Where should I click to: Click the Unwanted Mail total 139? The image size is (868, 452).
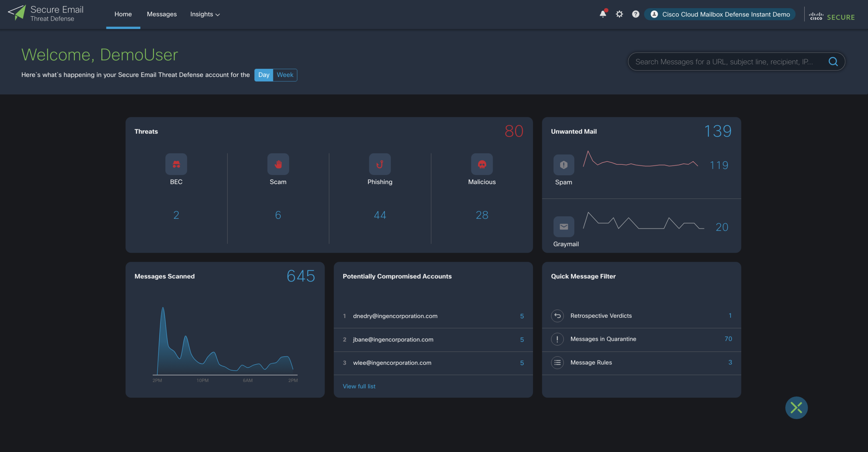point(718,131)
